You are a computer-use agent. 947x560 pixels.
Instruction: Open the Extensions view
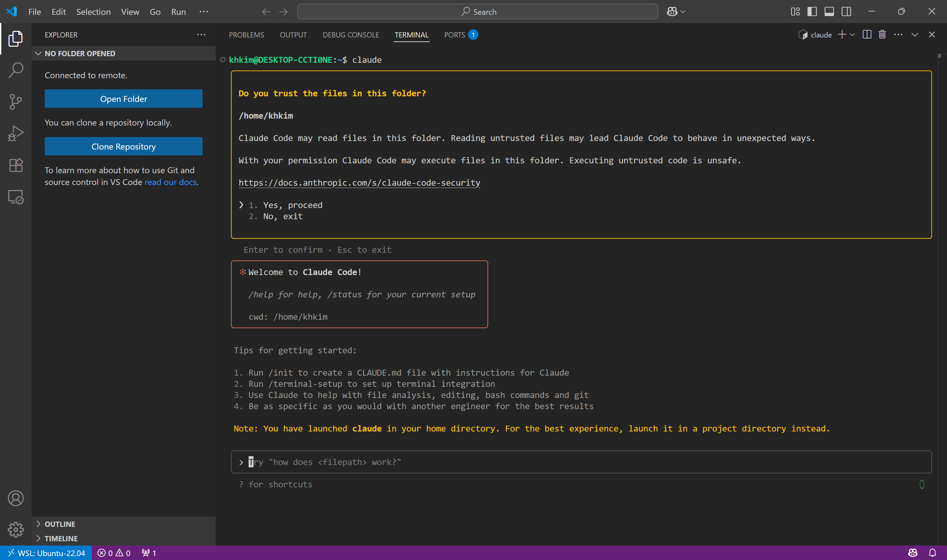15,165
